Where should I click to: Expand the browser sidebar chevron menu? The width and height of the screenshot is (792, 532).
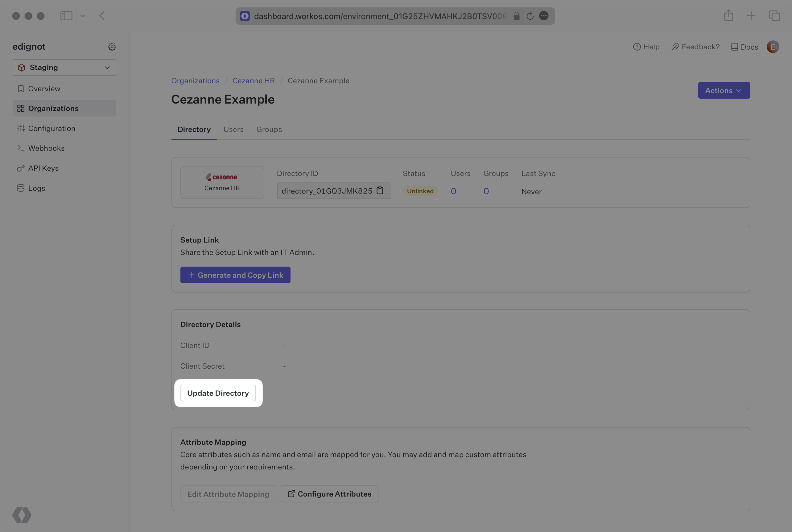[x=82, y=16]
